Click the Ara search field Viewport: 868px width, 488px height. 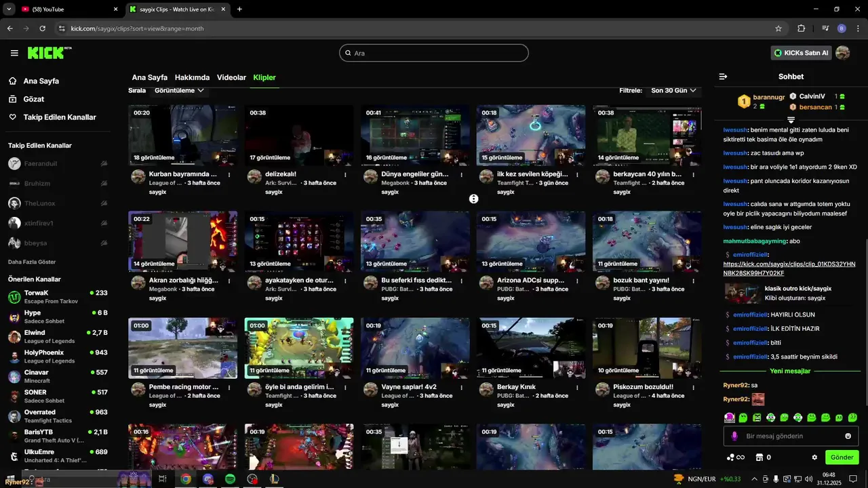pos(434,53)
